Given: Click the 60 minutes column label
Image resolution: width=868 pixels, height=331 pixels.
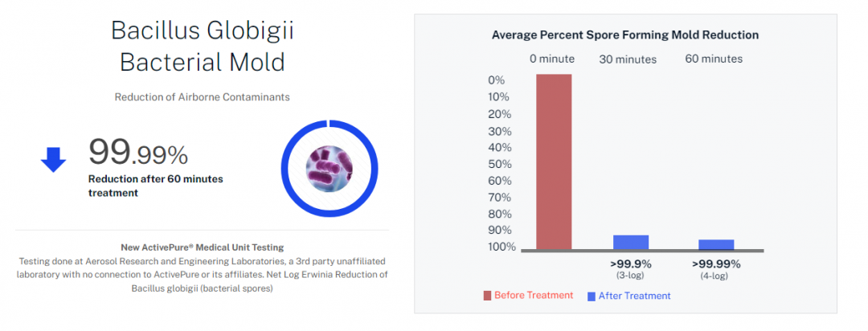Looking at the screenshot, I should (714, 59).
